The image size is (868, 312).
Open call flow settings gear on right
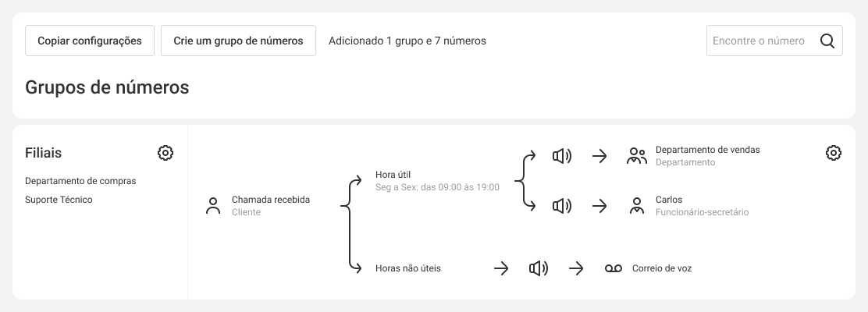(x=834, y=153)
